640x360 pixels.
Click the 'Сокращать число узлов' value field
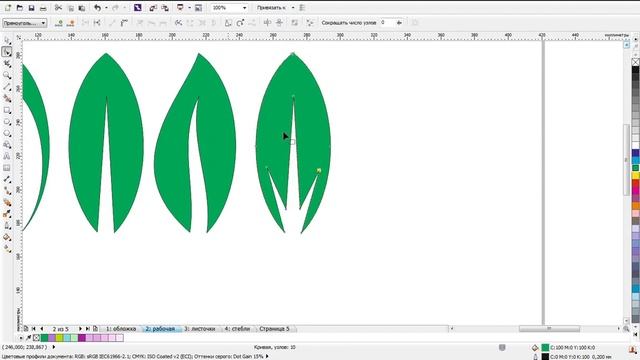tap(387, 23)
